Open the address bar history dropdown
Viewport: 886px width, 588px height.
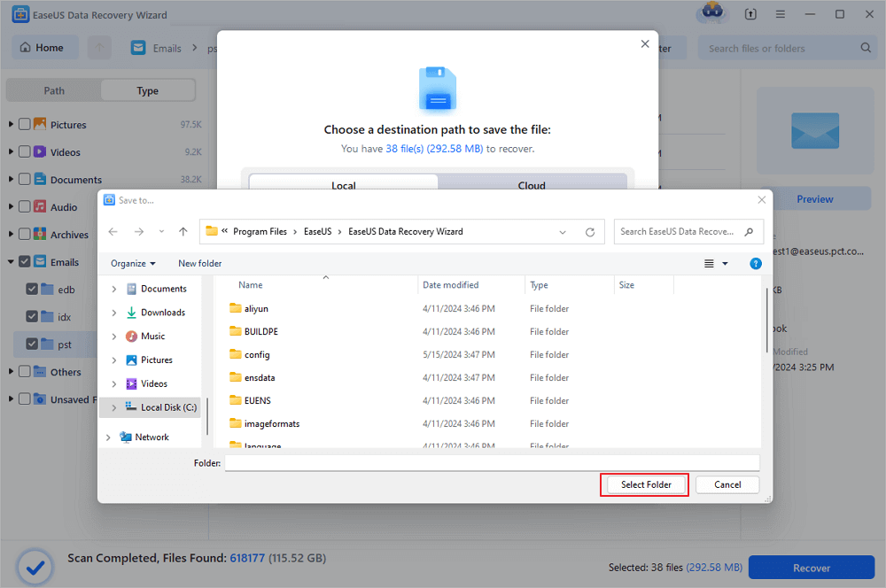coord(563,232)
